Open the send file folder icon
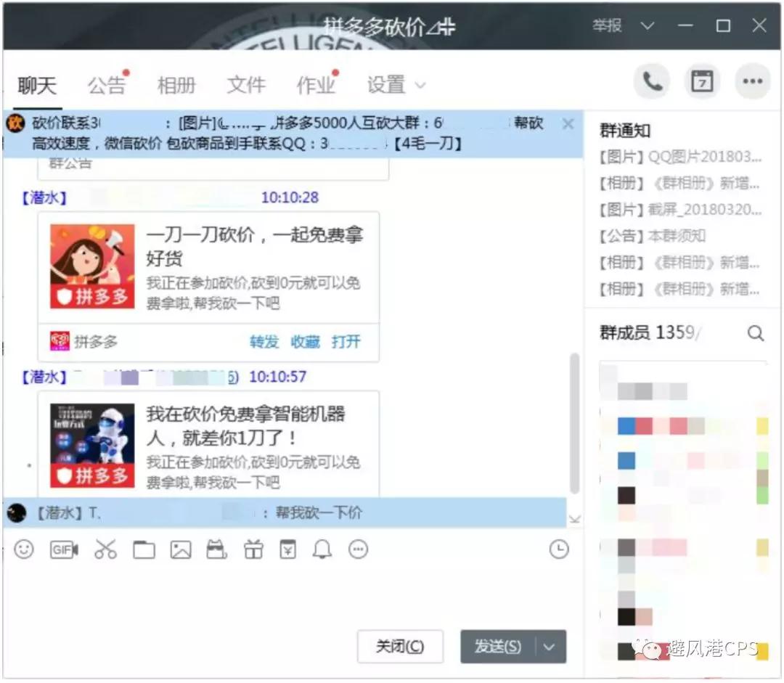 pos(144,550)
